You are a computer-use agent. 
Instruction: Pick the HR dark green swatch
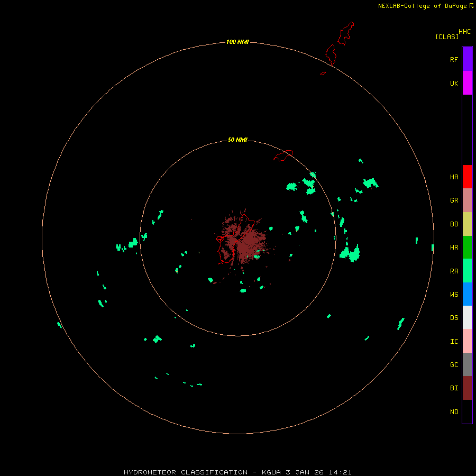coord(467,248)
